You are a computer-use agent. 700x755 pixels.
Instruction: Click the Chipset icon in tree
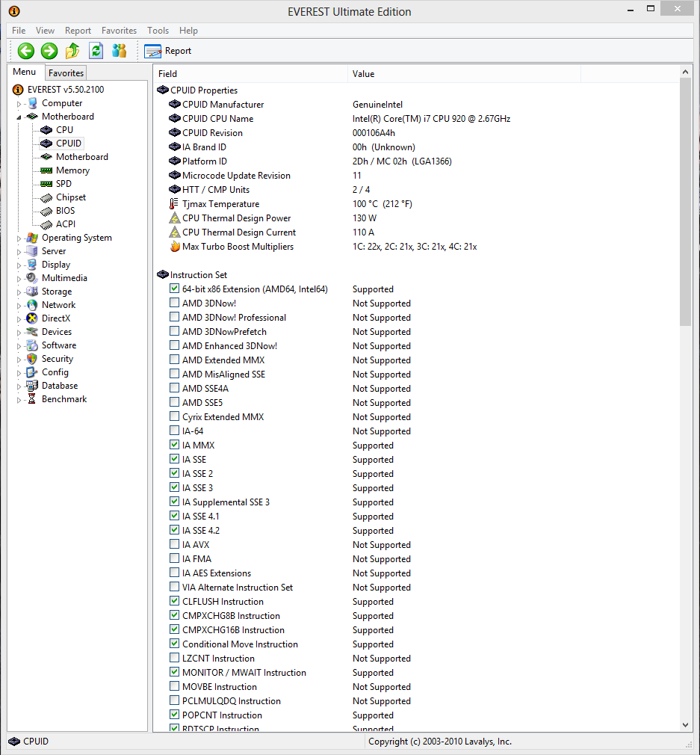pos(46,197)
